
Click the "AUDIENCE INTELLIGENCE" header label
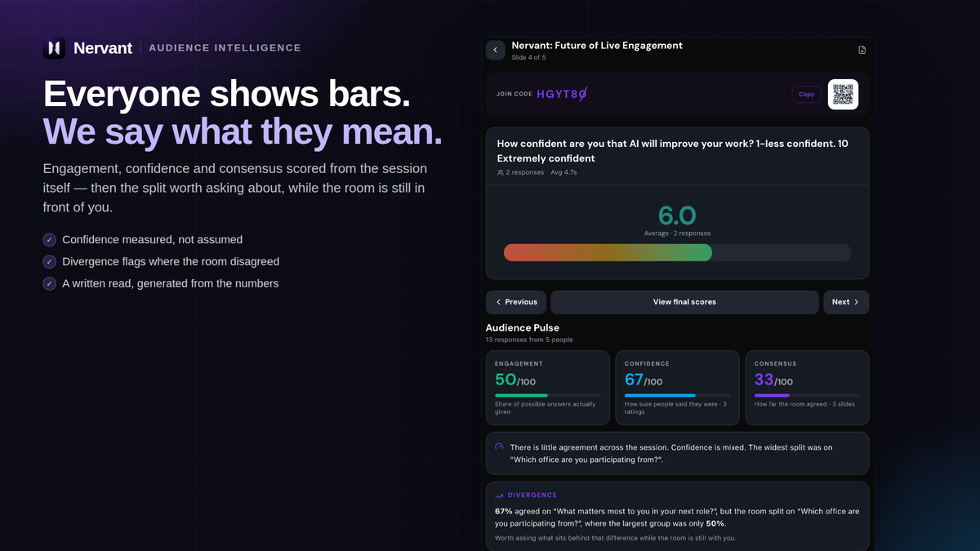point(225,48)
